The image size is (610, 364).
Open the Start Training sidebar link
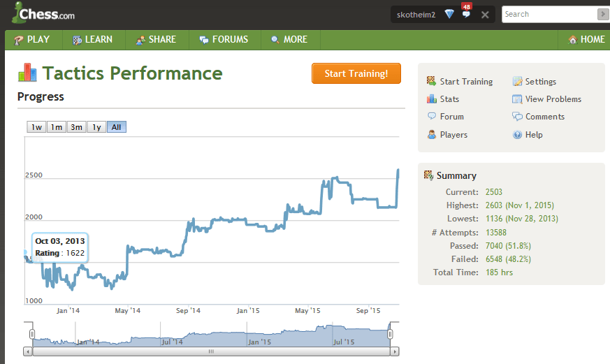click(466, 82)
